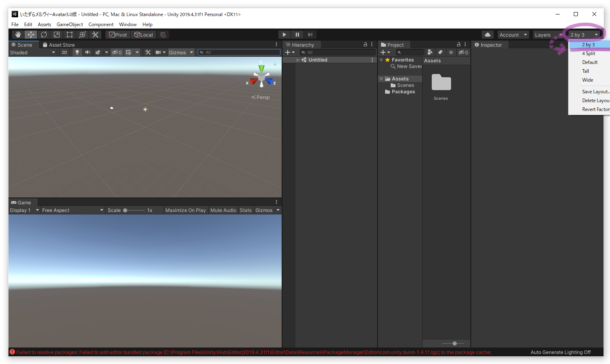This screenshot has width=610, height=364.
Task: Toggle Pivot/Center handle position
Action: click(x=118, y=35)
